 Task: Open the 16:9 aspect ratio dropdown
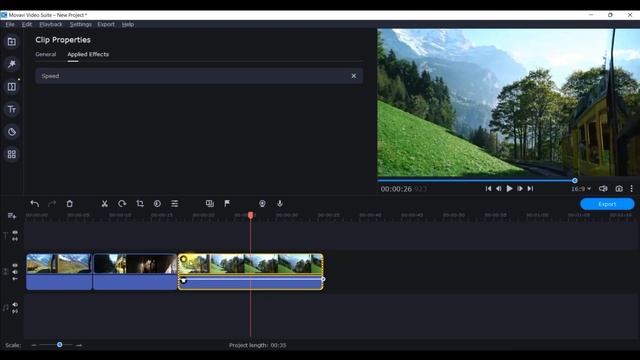[581, 189]
